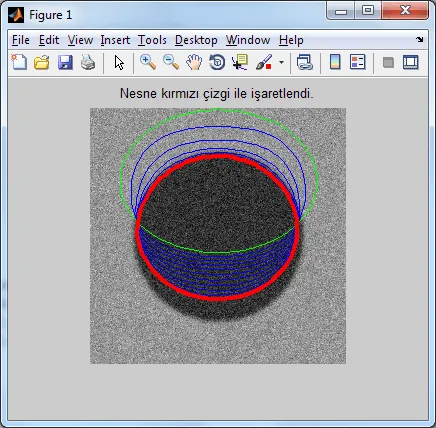Toggle the Brush data tool
This screenshot has width=436, height=428.
click(264, 62)
